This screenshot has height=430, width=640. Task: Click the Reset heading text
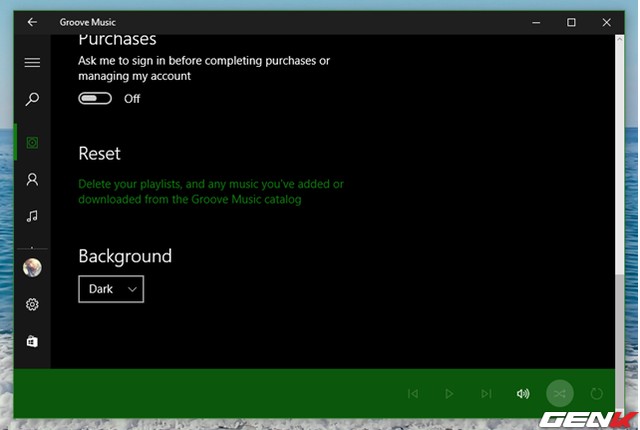pos(99,154)
